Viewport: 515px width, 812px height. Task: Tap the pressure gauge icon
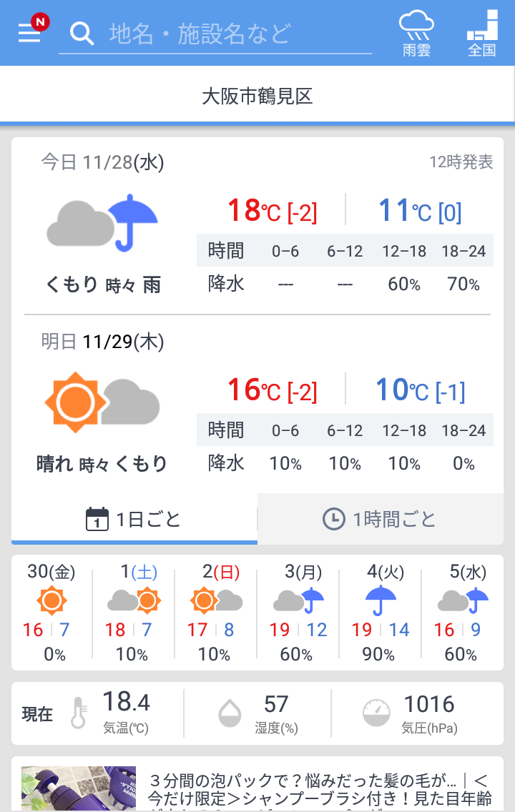(376, 713)
